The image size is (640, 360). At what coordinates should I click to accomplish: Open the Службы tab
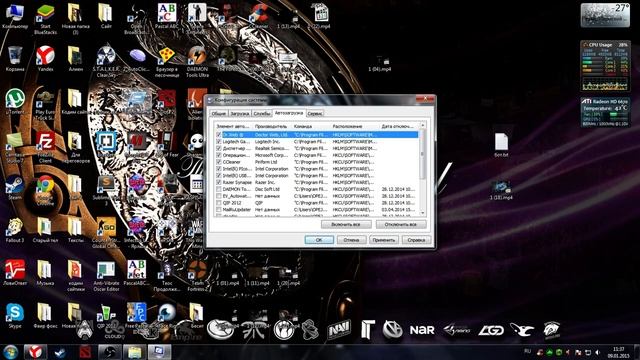262,113
